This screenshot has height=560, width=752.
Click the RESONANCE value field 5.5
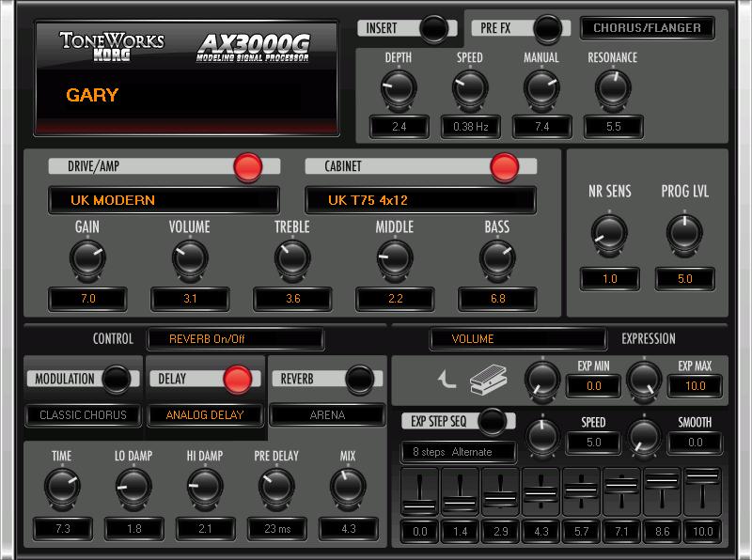[x=614, y=127]
